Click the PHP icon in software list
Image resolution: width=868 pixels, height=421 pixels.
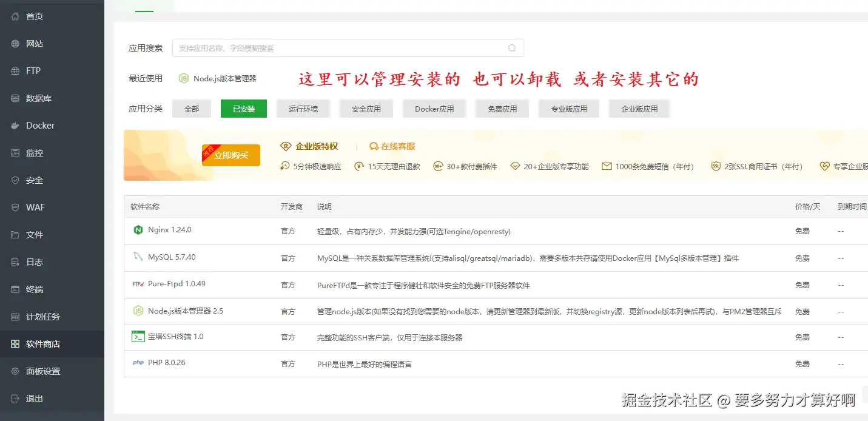coord(138,363)
